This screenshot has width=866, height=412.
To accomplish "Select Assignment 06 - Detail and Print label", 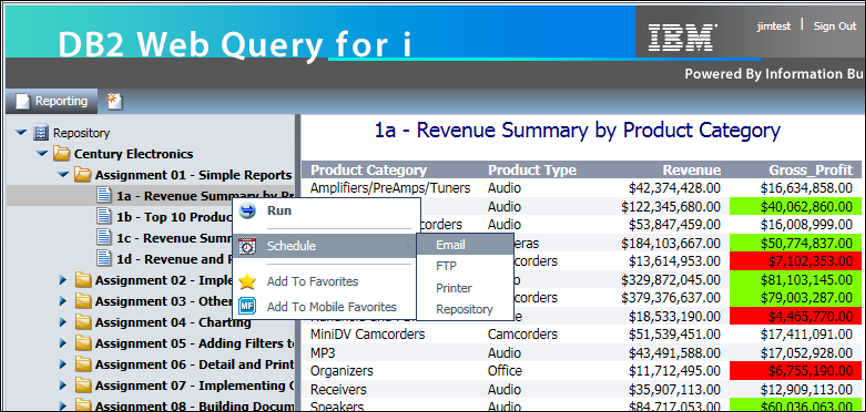I will pos(194,365).
